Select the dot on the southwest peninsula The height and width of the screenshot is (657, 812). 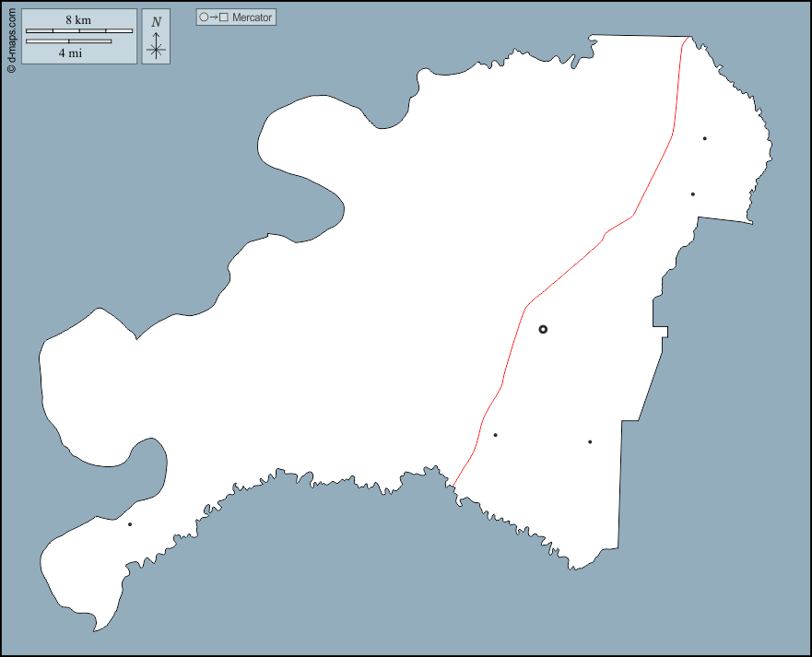(x=130, y=524)
